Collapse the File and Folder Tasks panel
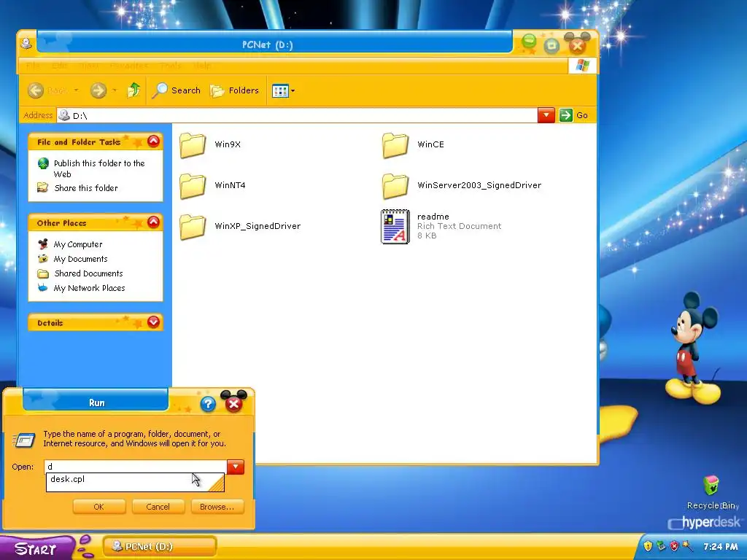Viewport: 747px width, 560px height. [x=153, y=141]
